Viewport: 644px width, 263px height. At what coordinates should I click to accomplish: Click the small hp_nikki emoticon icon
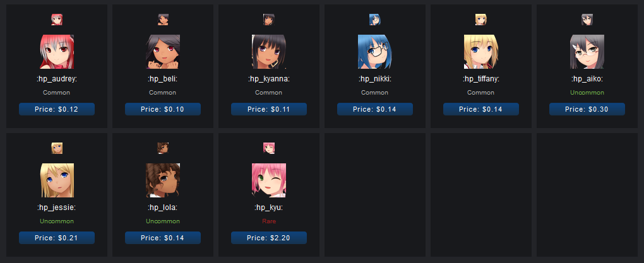375,20
